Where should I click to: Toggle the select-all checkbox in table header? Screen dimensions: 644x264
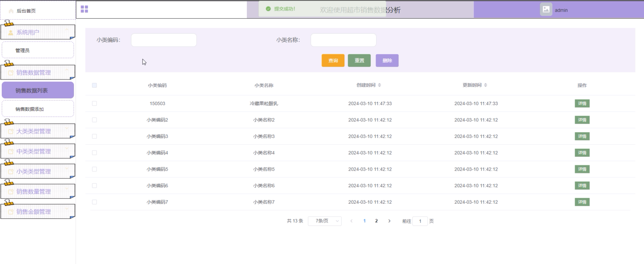(94, 85)
